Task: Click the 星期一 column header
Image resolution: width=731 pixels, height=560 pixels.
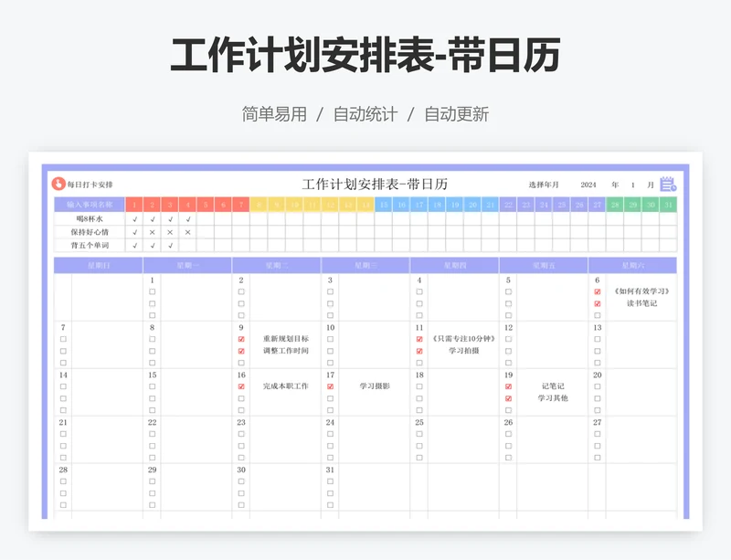Action: pyautogui.click(x=187, y=265)
